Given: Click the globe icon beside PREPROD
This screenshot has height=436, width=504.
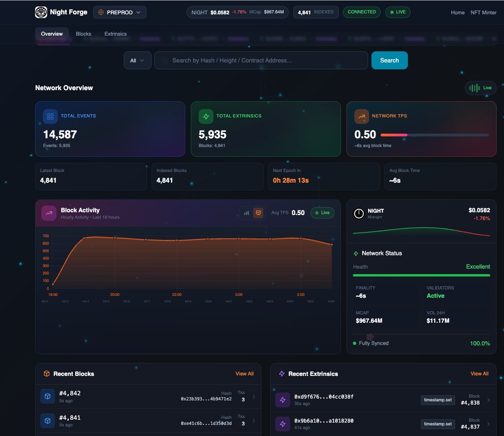Looking at the screenshot, I should pyautogui.click(x=101, y=12).
